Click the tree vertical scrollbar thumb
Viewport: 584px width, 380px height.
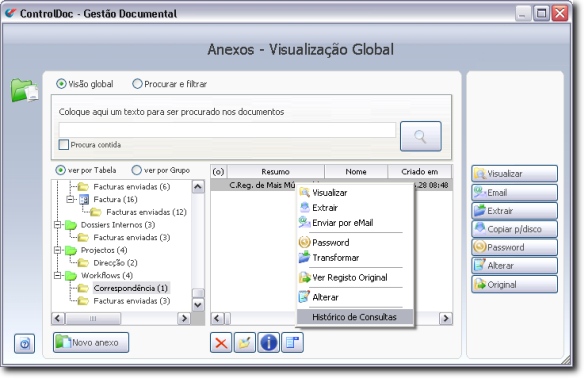(x=198, y=293)
